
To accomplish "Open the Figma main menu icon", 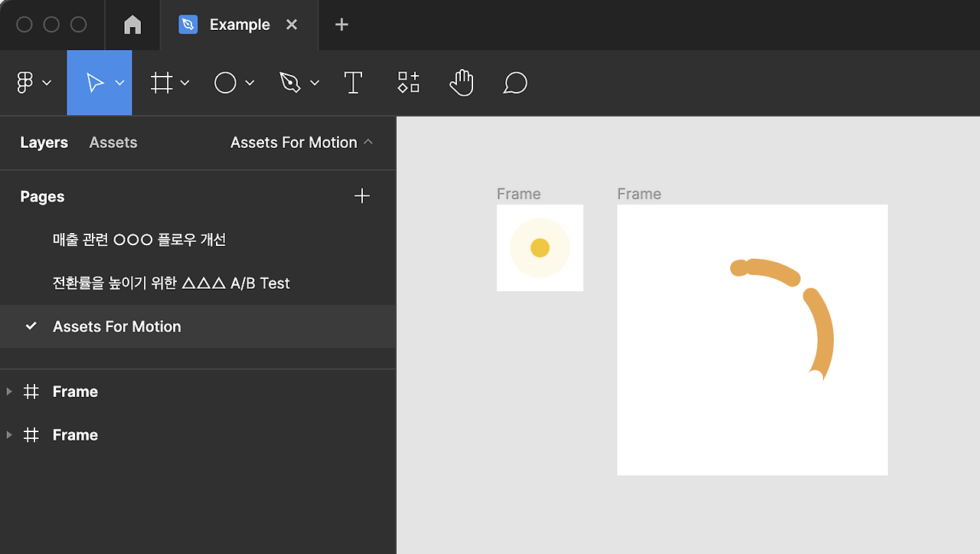I will point(24,83).
